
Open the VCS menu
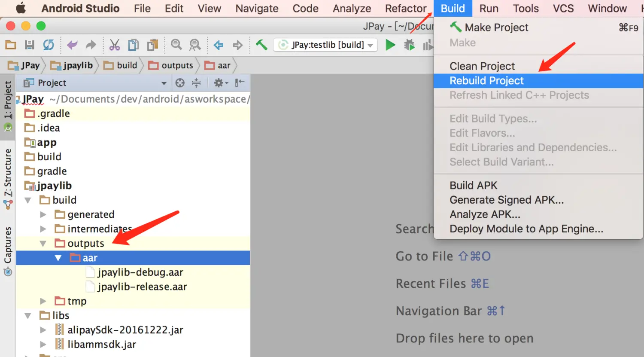[563, 8]
